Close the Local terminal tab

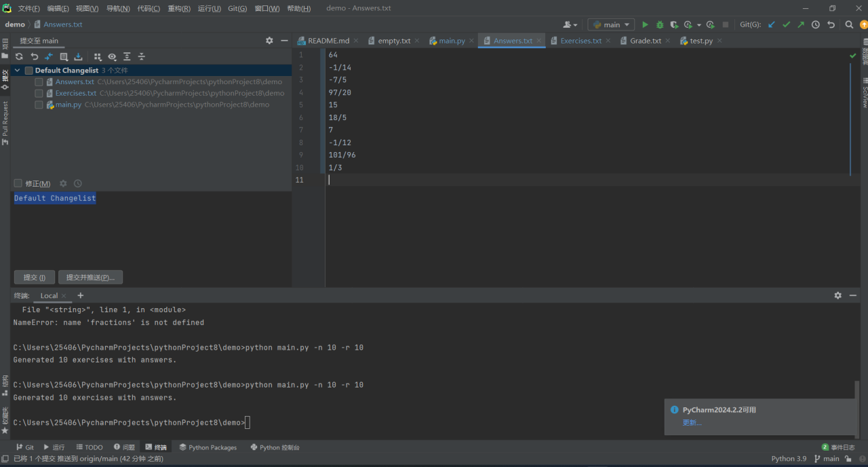click(64, 296)
